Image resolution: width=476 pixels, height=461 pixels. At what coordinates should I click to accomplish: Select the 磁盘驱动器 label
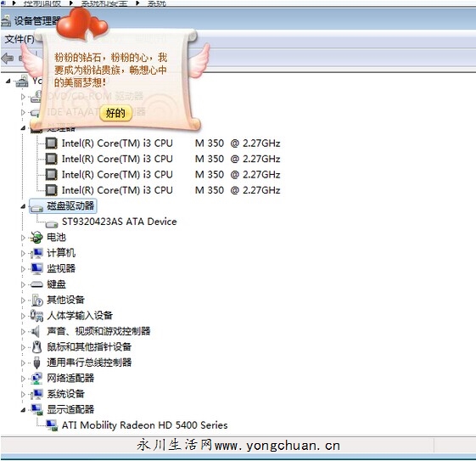point(70,206)
